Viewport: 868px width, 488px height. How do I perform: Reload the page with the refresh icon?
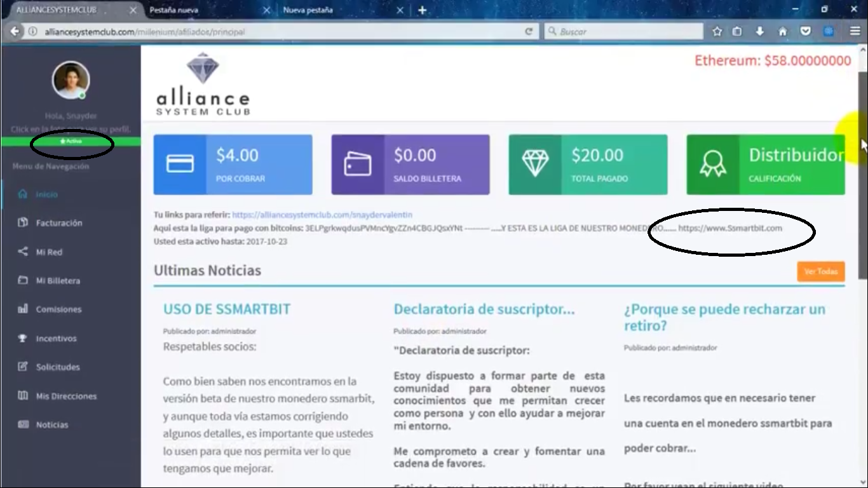(x=528, y=31)
